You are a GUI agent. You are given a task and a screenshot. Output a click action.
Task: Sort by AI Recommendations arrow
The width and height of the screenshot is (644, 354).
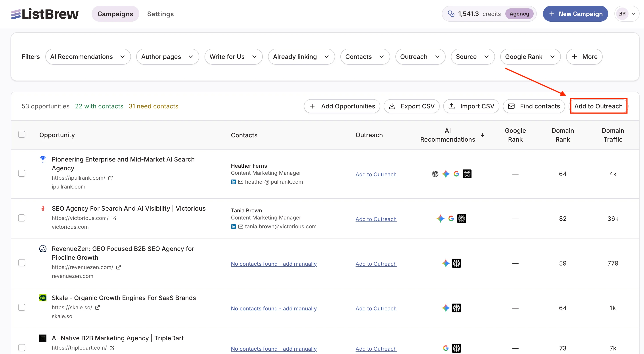coord(482,135)
